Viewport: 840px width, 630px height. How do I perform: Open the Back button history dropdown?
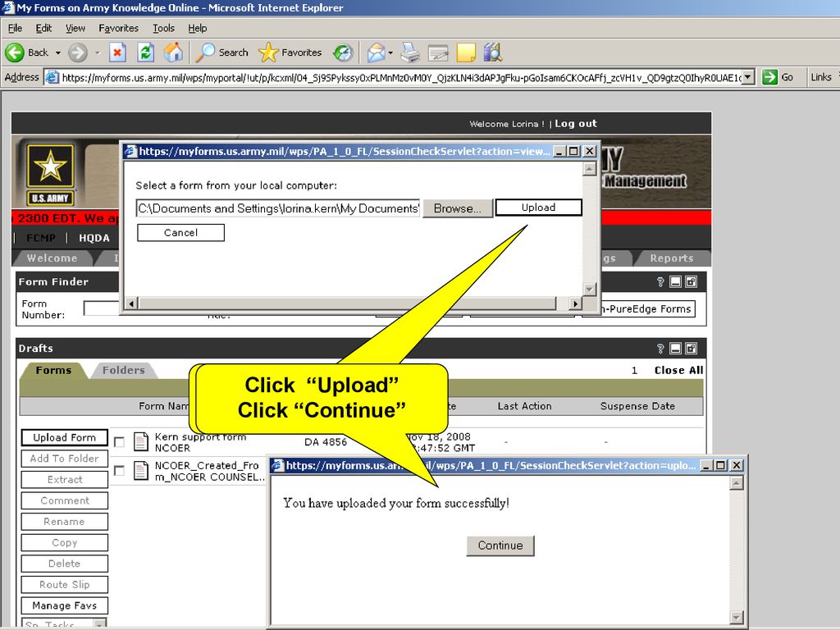58,52
